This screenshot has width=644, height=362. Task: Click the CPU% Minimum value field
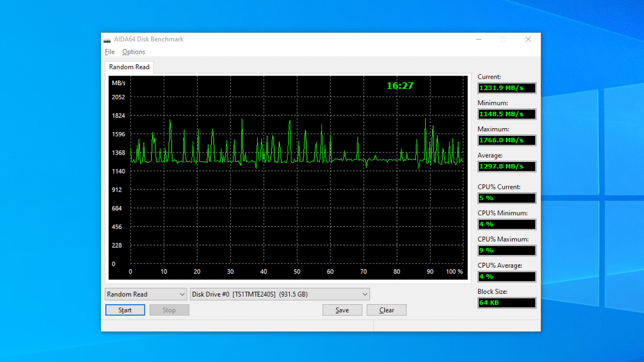507,224
